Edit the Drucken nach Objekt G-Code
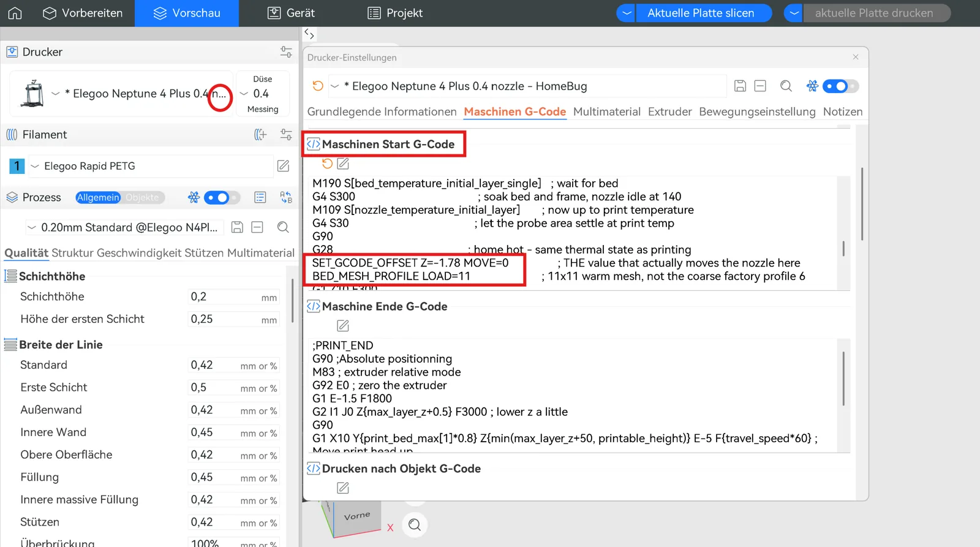980x547 pixels. pyautogui.click(x=343, y=488)
